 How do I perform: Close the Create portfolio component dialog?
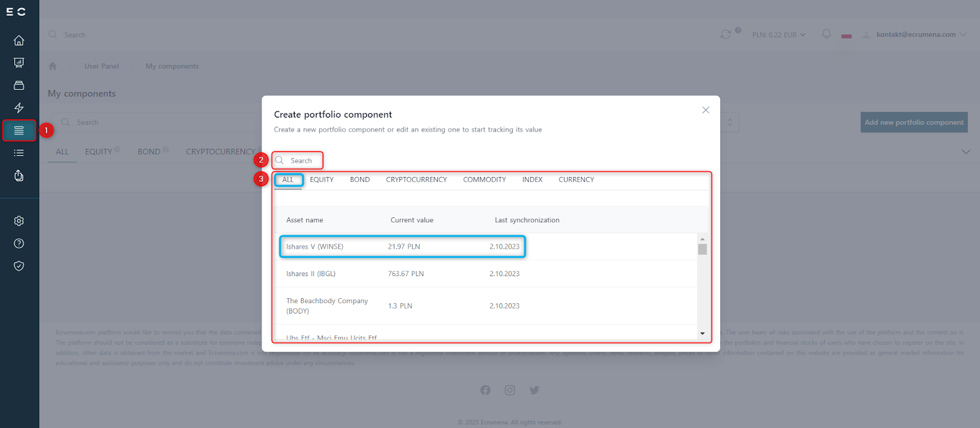(x=706, y=110)
